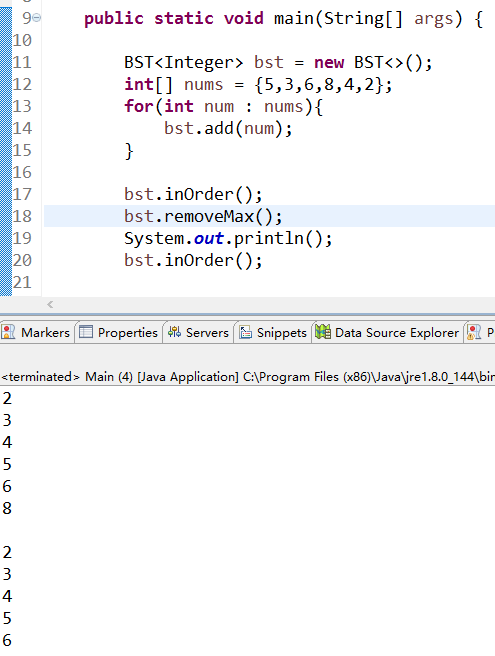Image resolution: width=495 pixels, height=656 pixels.
Task: Click the Snippets tab icon
Action: (x=246, y=332)
